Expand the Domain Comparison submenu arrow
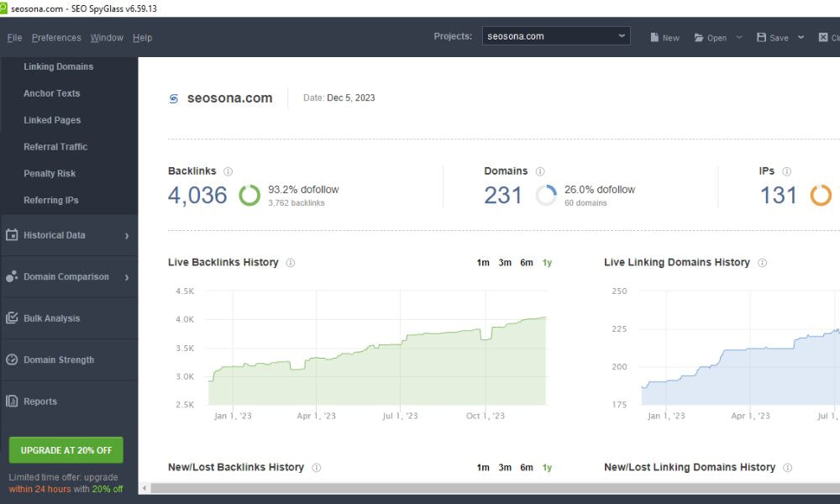The width and height of the screenshot is (840, 504). pos(127,277)
